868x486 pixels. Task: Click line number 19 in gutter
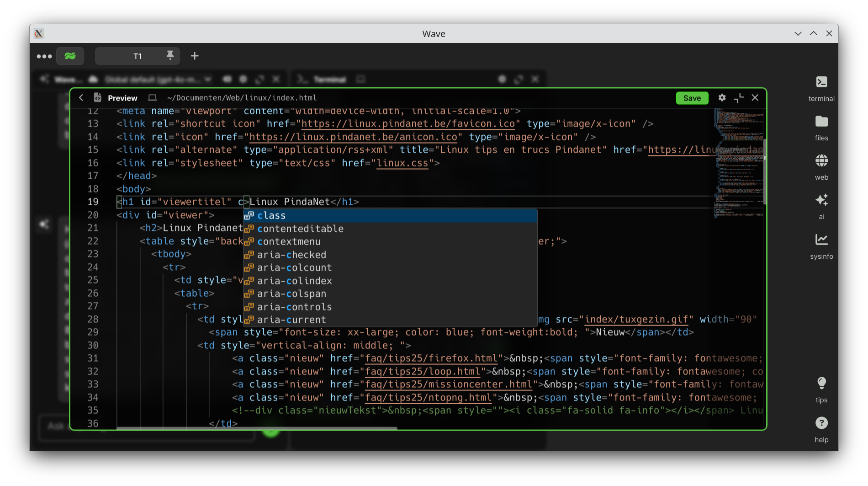point(93,202)
